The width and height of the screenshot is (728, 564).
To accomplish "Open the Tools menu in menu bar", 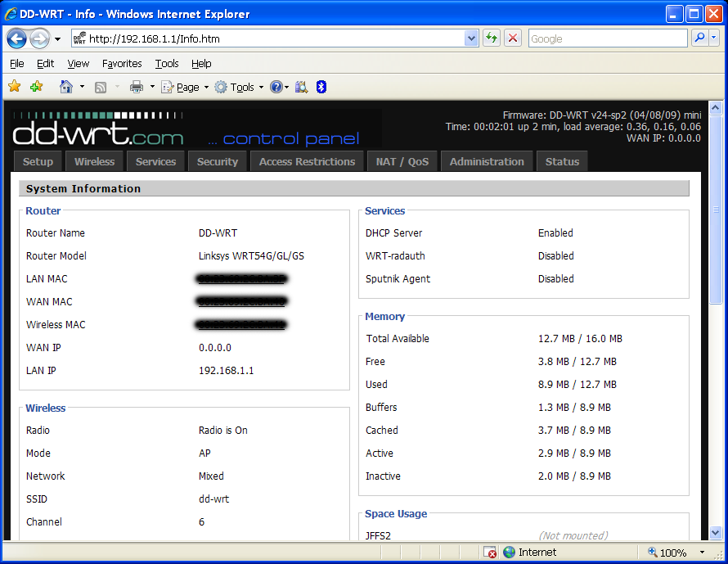I will pos(167,64).
